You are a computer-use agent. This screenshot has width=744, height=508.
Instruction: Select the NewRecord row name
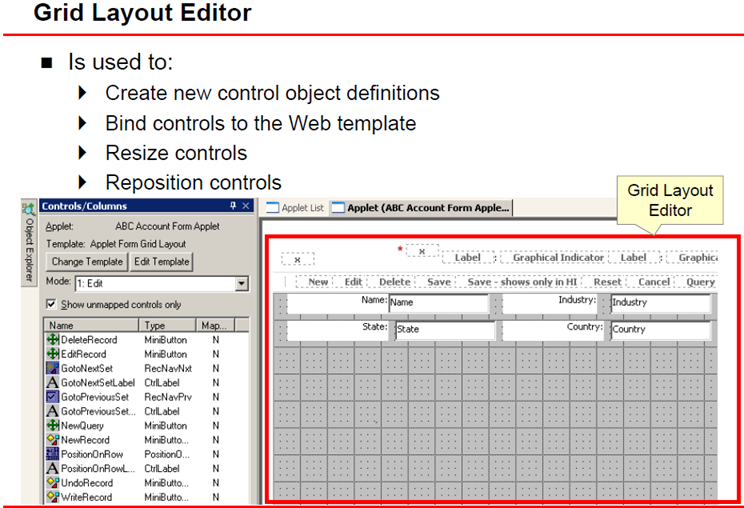[85, 440]
